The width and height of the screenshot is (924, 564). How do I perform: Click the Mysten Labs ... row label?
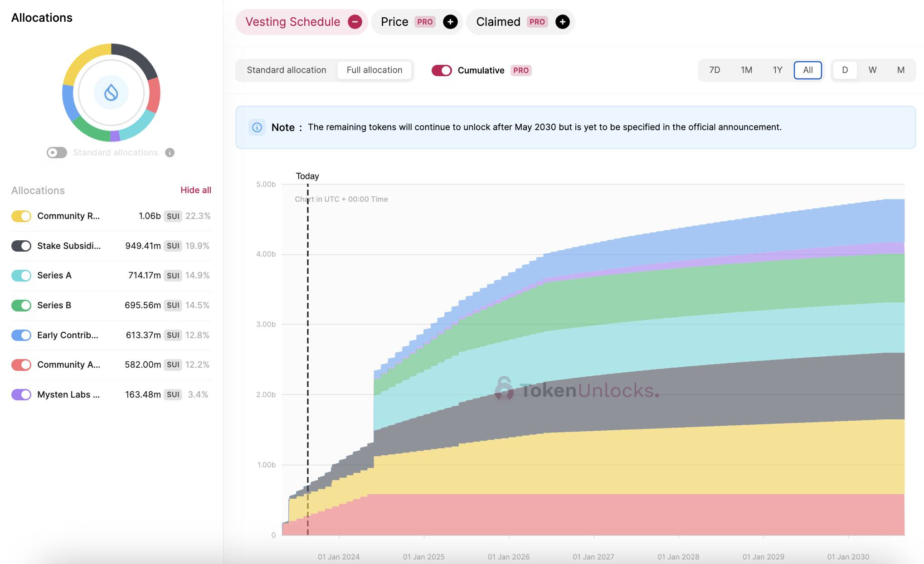(x=68, y=395)
